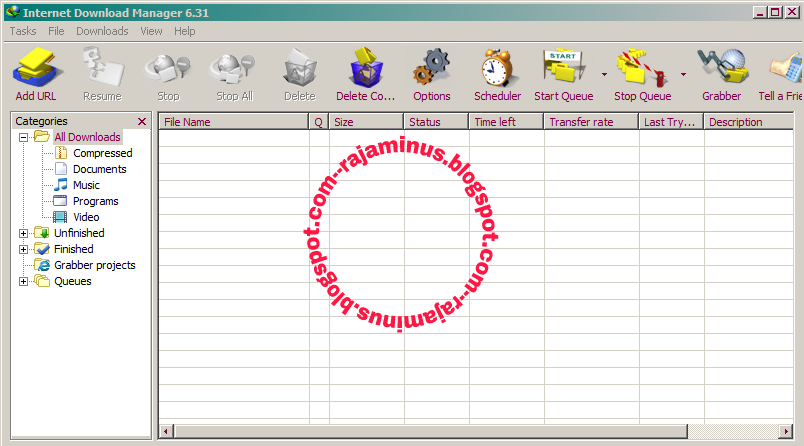Close the Categories panel

pyautogui.click(x=142, y=121)
